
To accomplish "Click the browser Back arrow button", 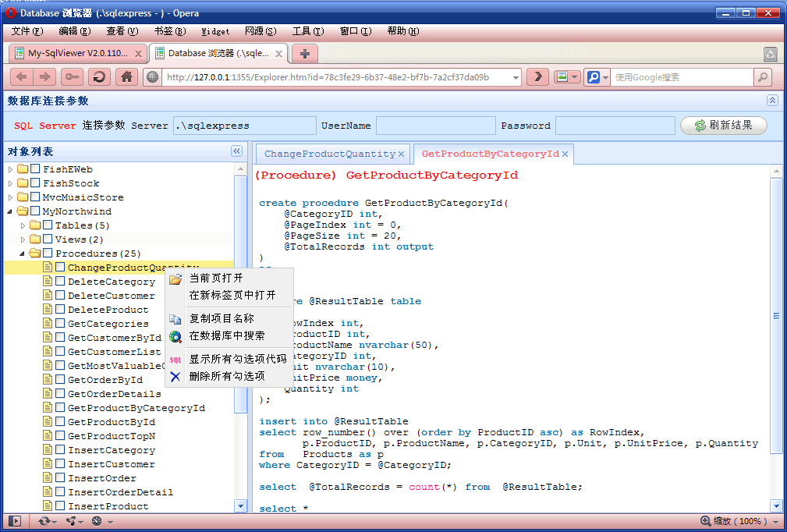I will pos(22,76).
